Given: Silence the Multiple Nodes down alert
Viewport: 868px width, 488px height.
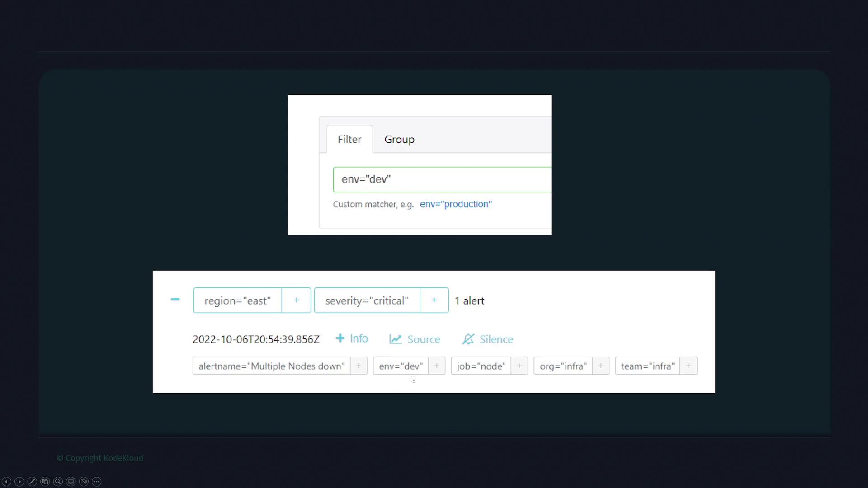Looking at the screenshot, I should pos(487,339).
